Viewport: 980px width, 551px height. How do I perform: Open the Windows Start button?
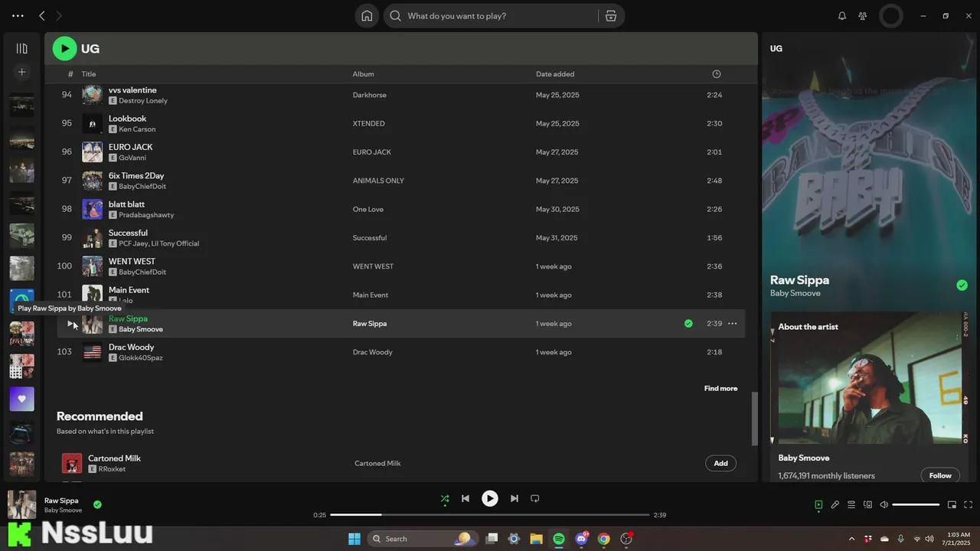pos(354,539)
